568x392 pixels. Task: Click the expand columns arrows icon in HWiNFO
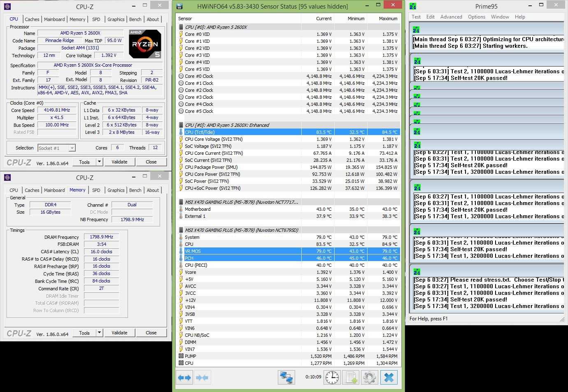pyautogui.click(x=184, y=377)
